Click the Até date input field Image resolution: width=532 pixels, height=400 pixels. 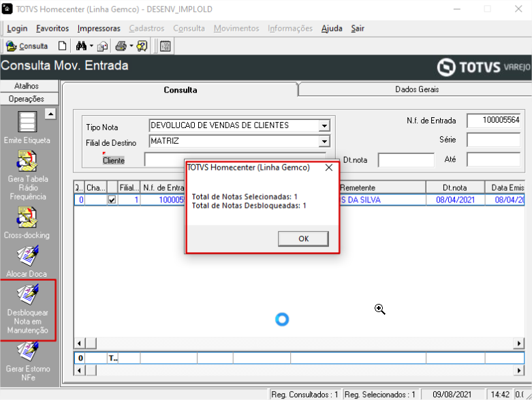coord(494,159)
